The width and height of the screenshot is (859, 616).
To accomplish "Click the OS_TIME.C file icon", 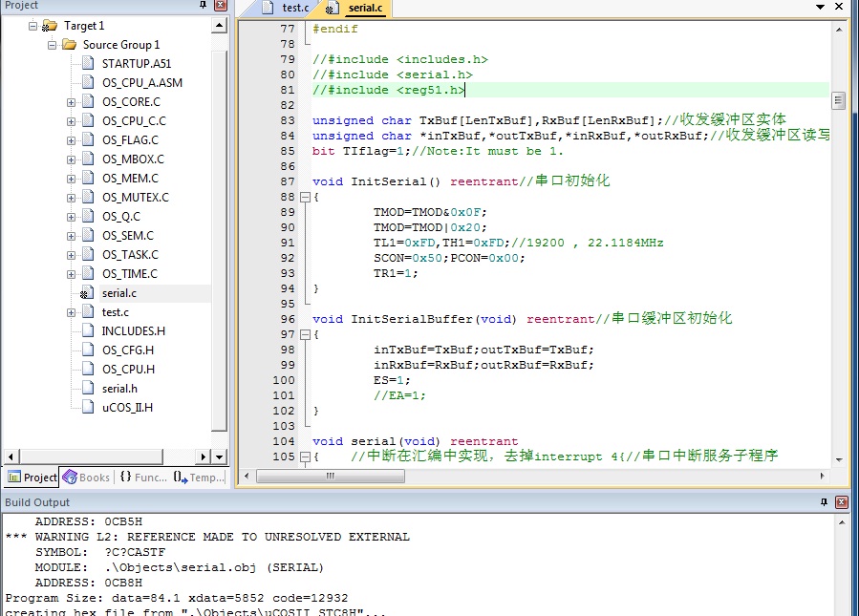I will pyautogui.click(x=88, y=273).
